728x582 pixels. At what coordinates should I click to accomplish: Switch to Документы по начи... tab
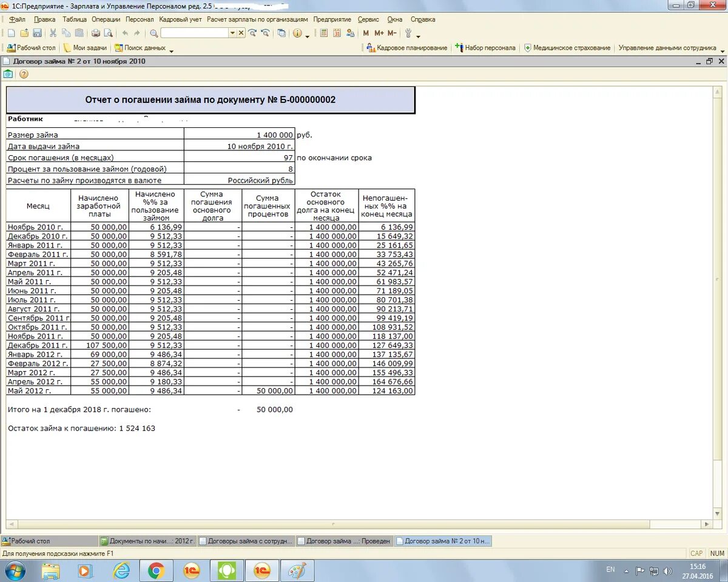[x=148, y=541]
